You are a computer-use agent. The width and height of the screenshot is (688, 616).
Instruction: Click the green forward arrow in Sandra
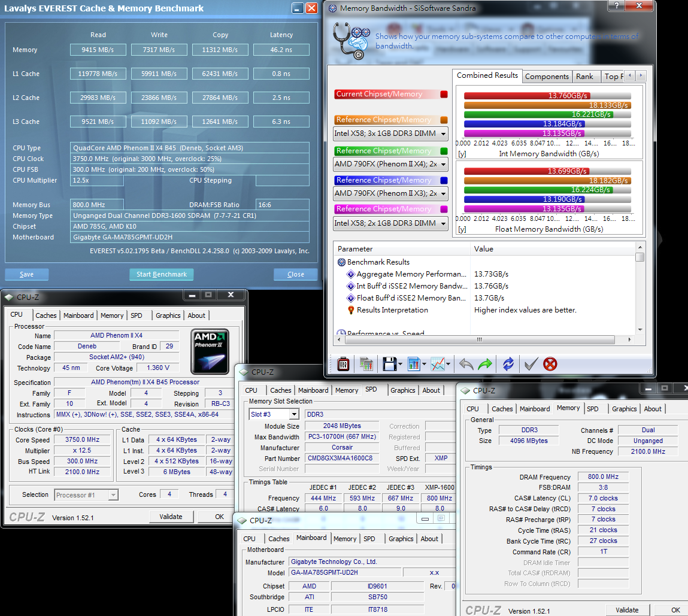485,364
